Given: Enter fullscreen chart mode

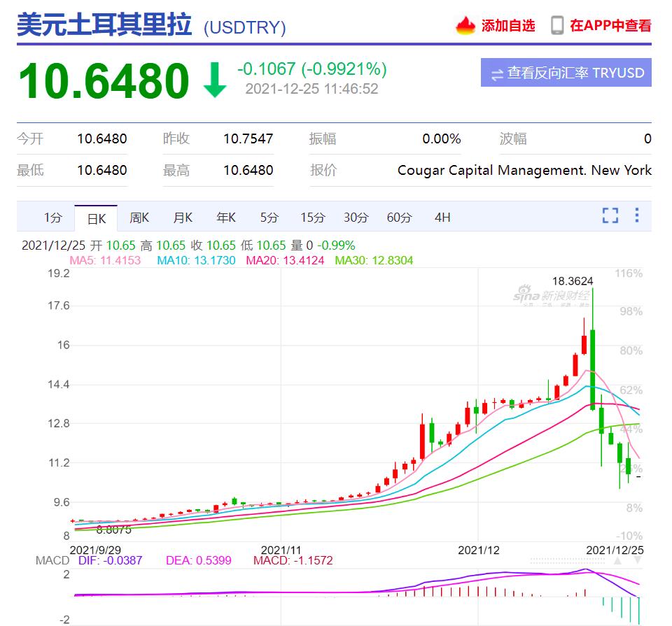Looking at the screenshot, I should 610,215.
